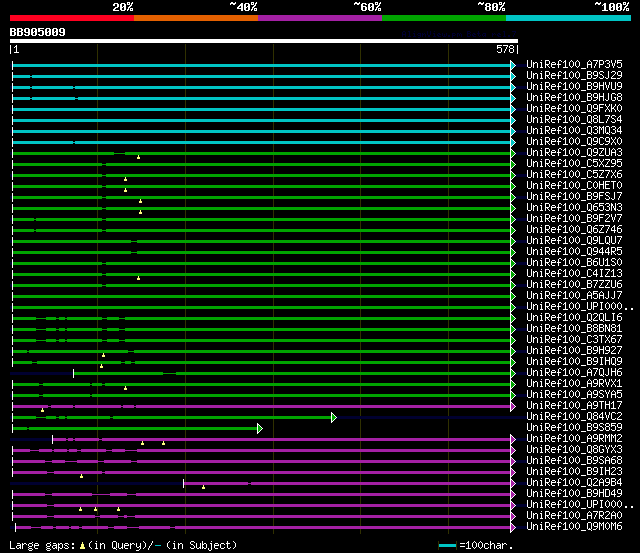Select the UniRef100_A7R2A0 label
Screen dimensions: 640x553
[574, 516]
